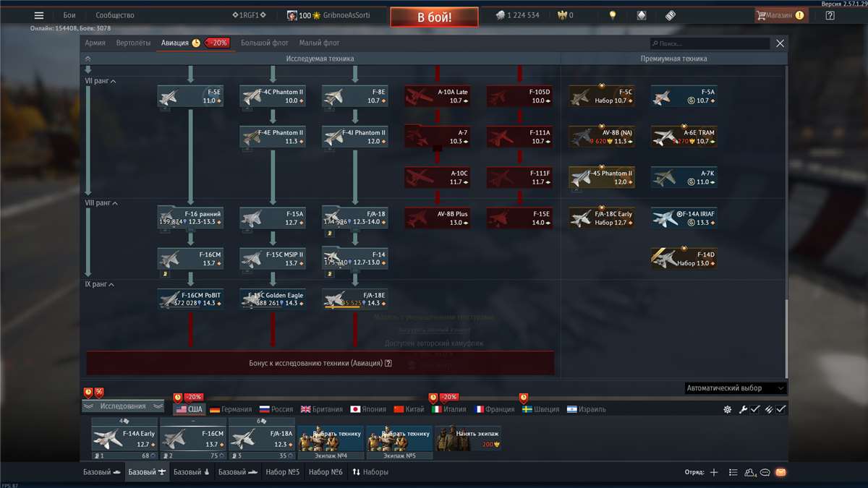The width and height of the screenshot is (868, 488).
Task: Select the Набор №5 preset tab
Action: 282,472
